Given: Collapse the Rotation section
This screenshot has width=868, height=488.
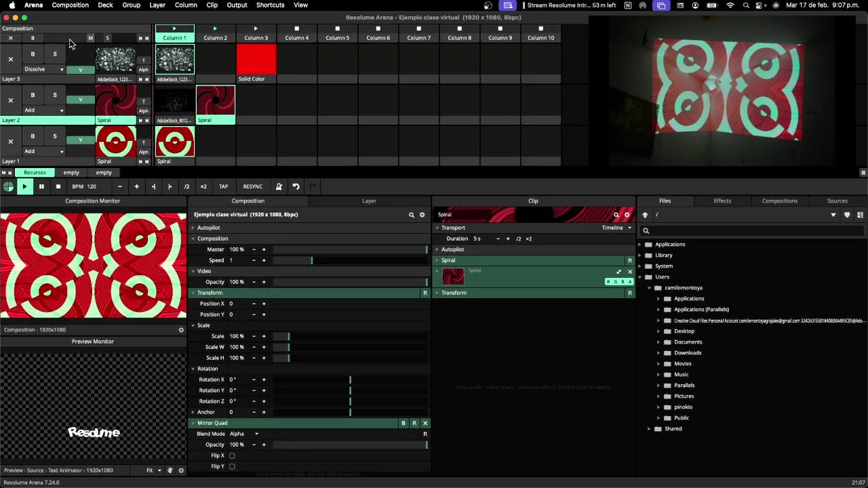Looking at the screenshot, I should [193, 369].
